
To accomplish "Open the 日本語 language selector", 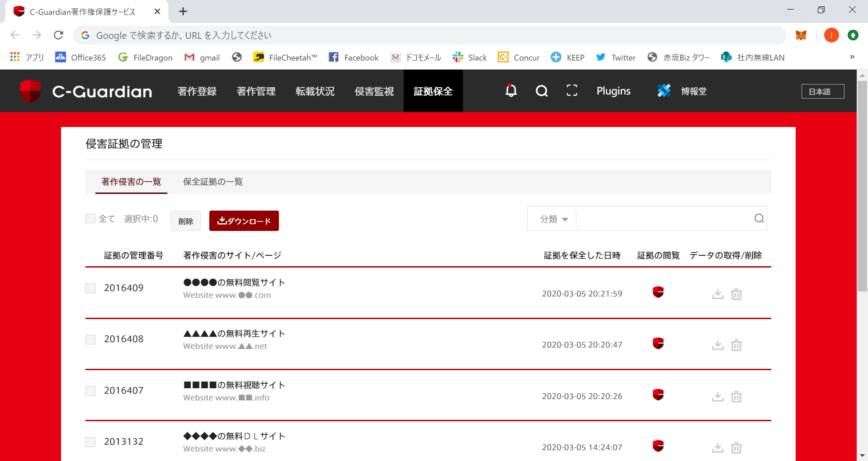I will click(x=822, y=91).
